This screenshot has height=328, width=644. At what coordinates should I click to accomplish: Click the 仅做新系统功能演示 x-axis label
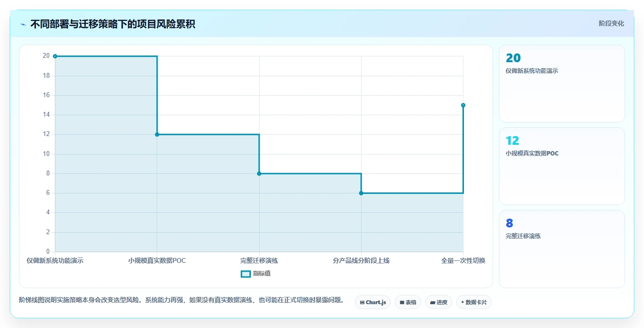(x=55, y=260)
